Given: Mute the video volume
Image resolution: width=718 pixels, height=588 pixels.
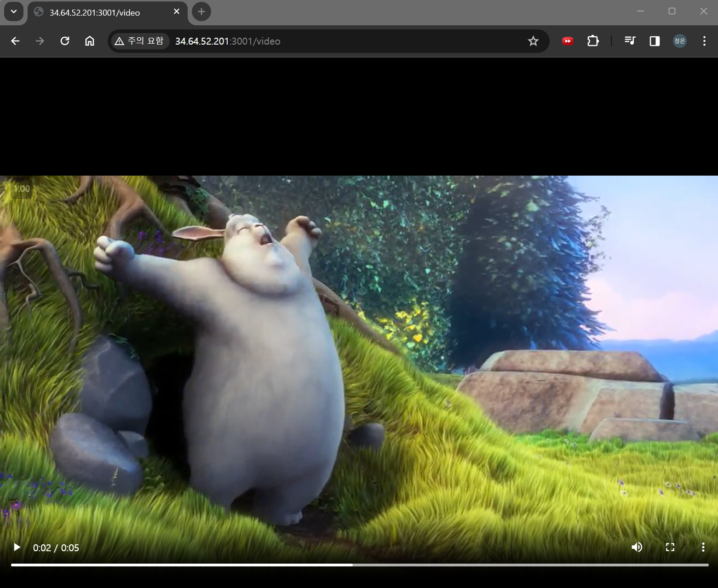Looking at the screenshot, I should [637, 547].
